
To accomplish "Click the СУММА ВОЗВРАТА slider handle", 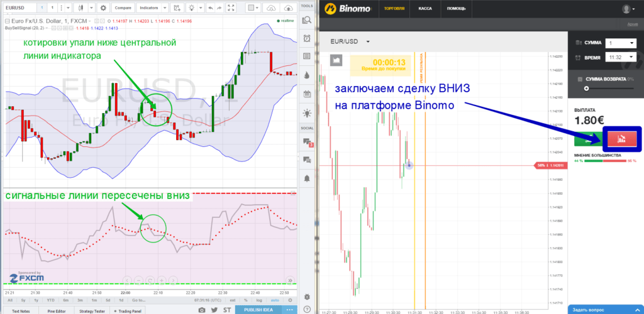I will click(x=586, y=89).
